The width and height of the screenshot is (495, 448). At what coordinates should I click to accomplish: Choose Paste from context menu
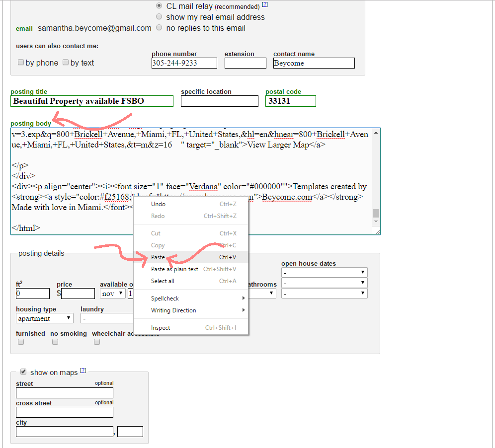[158, 257]
